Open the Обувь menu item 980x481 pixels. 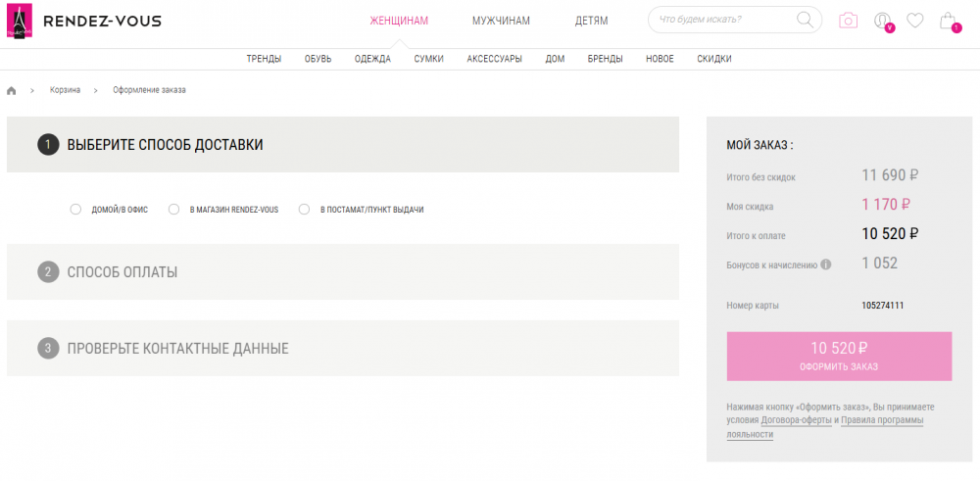pyautogui.click(x=318, y=59)
